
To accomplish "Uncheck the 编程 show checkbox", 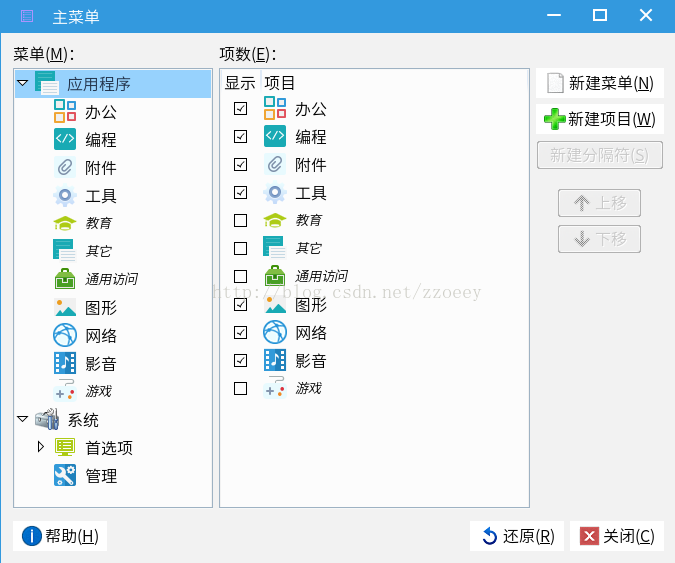I will [240, 136].
